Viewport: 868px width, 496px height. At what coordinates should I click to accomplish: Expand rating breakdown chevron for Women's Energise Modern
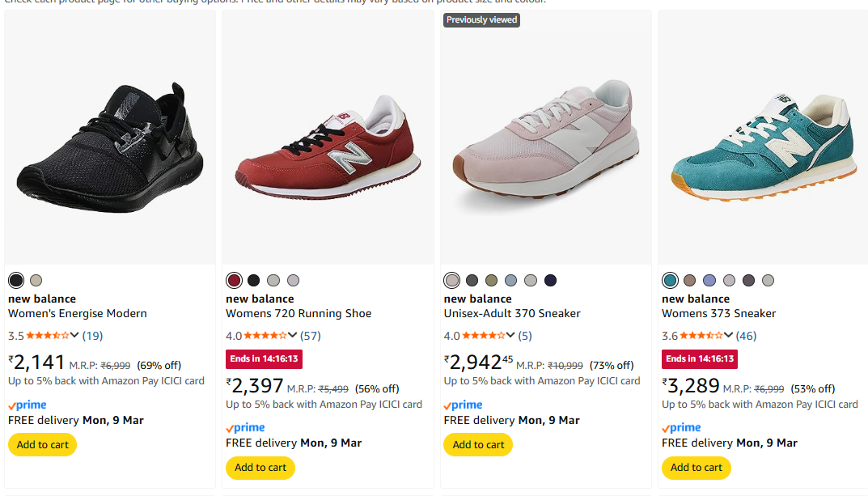click(75, 336)
